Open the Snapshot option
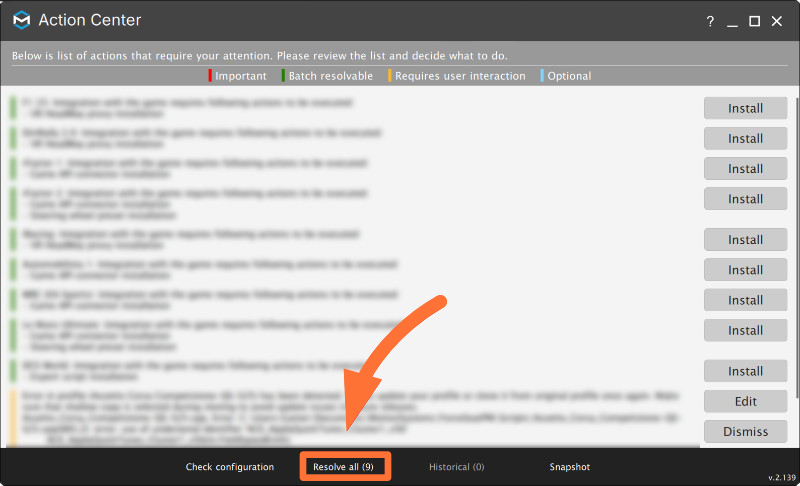Viewport: 800px width, 486px height. pos(569,467)
